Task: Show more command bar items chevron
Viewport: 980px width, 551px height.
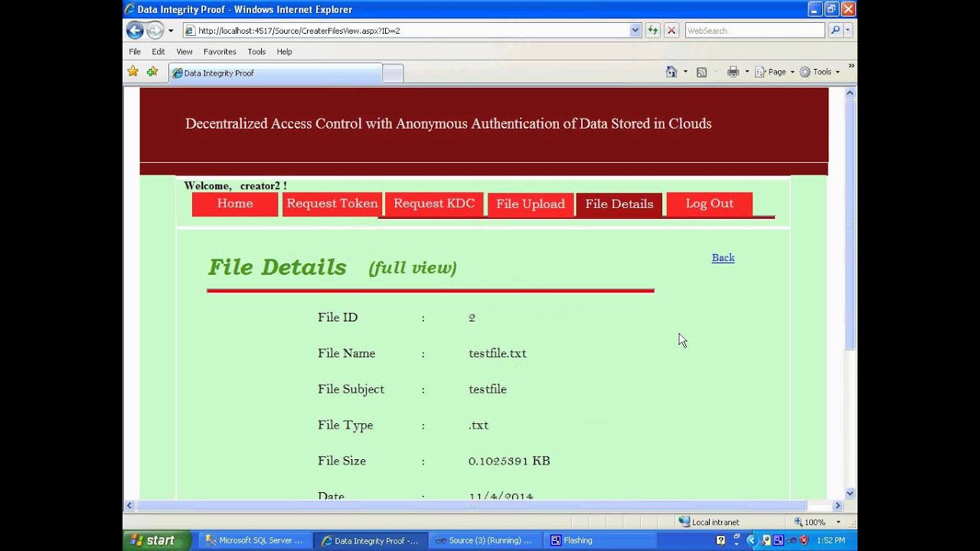Action: pyautogui.click(x=851, y=67)
